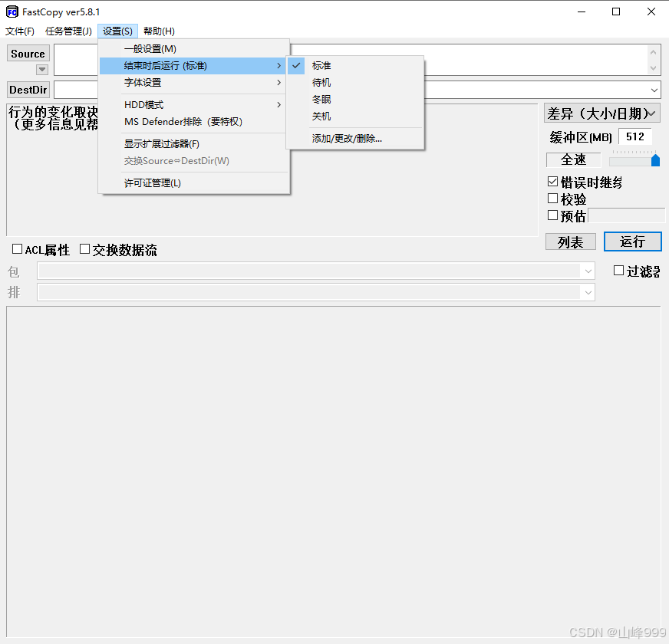669x644 pixels.
Task: Open the 文件(F) menu
Action: (20, 31)
